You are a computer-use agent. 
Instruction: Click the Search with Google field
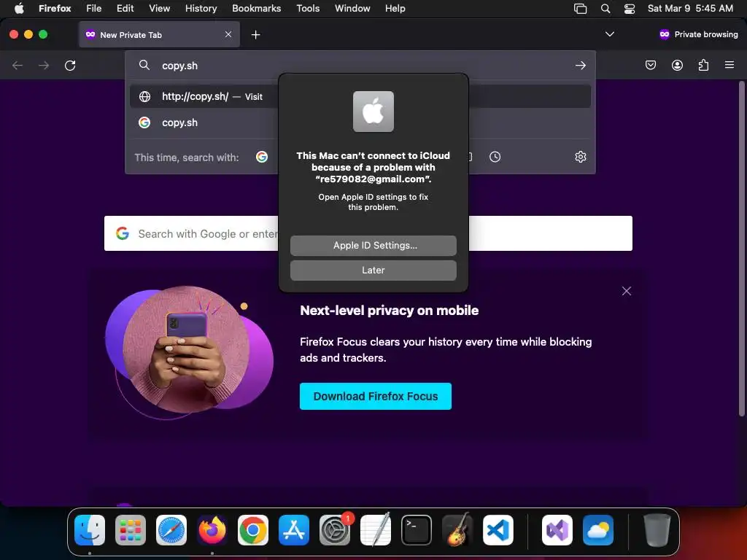tap(368, 233)
